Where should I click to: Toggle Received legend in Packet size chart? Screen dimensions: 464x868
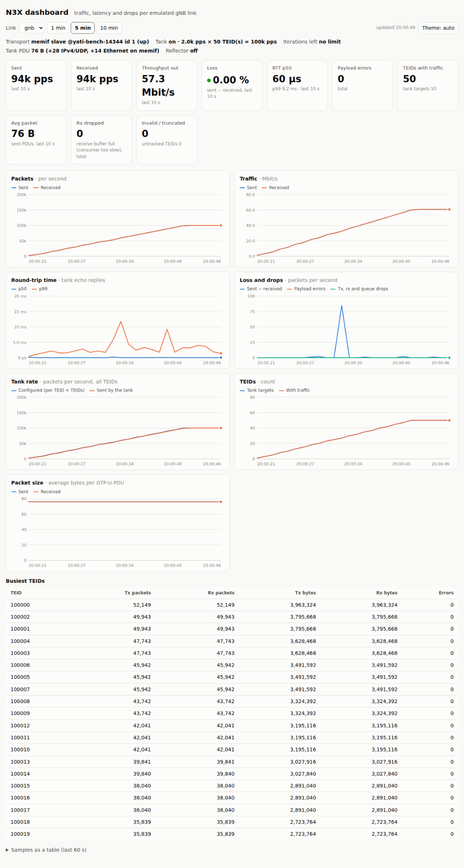47,492
